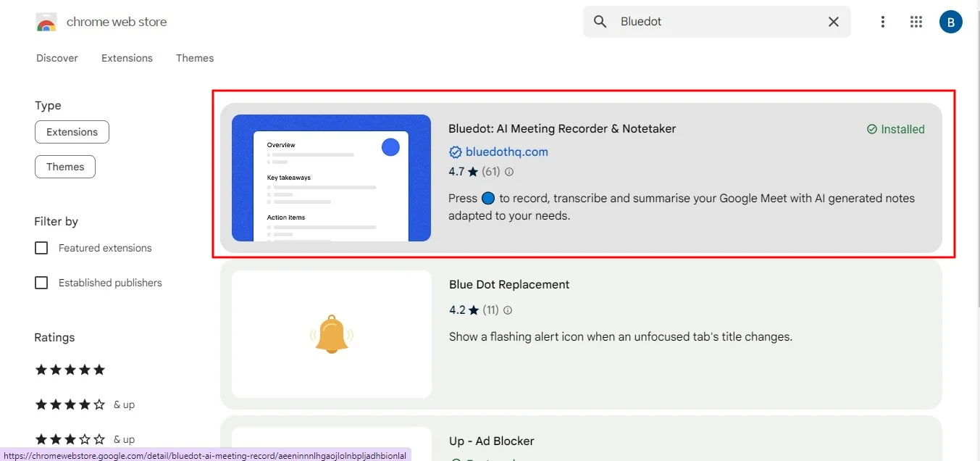Screen dimensions: 980x461
Task: Visit the bluedothq.com publisher link
Action: 506,152
